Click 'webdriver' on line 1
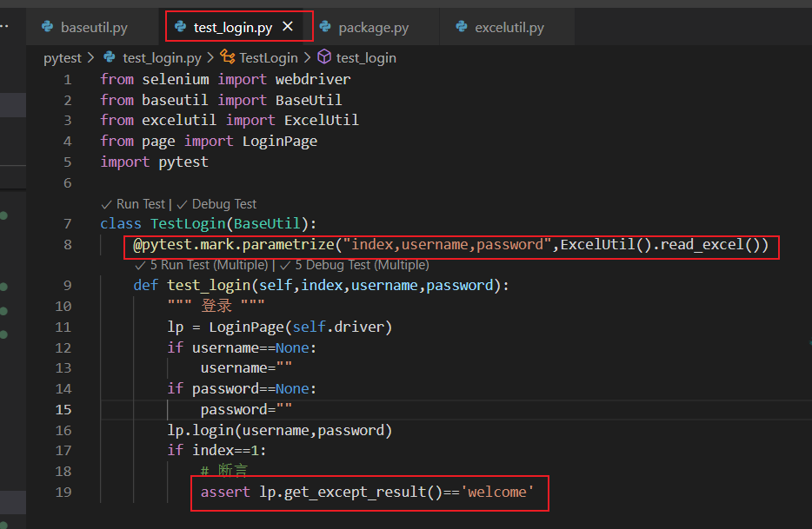 click(313, 79)
